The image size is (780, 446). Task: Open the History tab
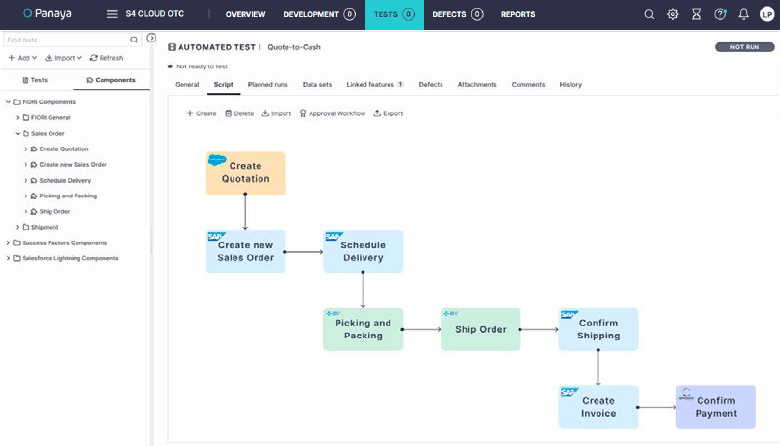(571, 85)
